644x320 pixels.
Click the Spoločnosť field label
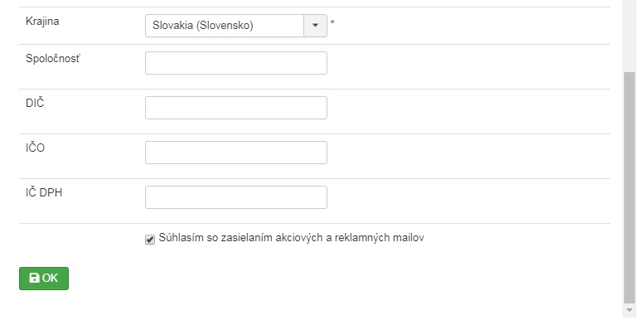[53, 59]
